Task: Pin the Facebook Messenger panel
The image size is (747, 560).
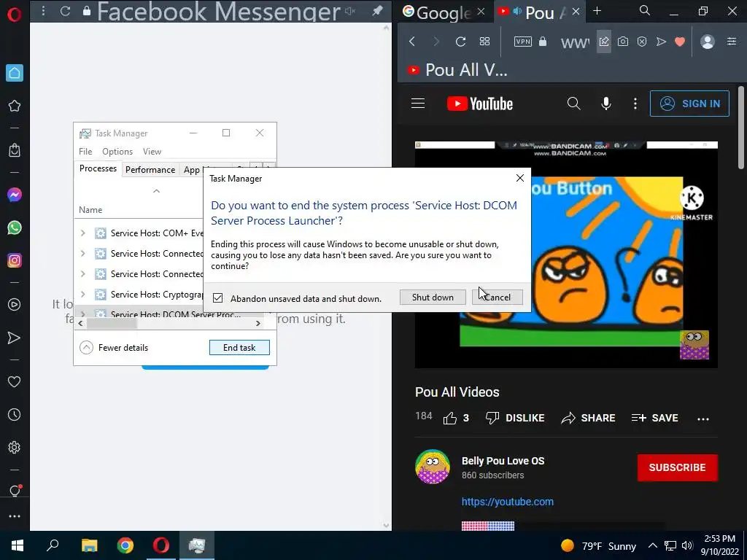Action: point(377,11)
